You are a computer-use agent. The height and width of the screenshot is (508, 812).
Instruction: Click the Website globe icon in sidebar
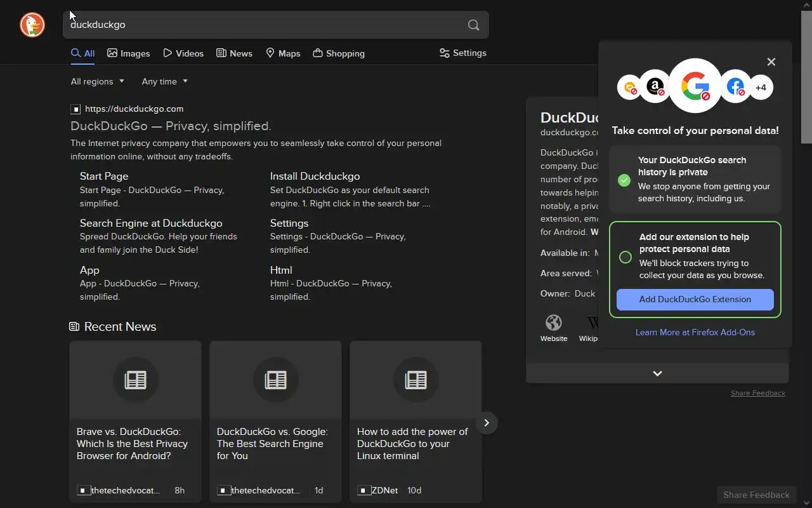point(553,323)
